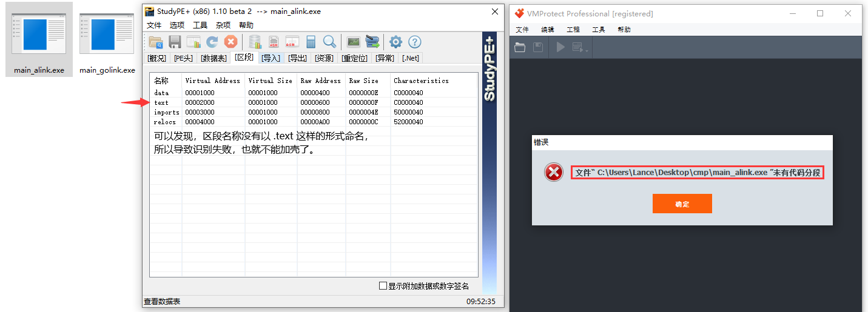Open the 工程 menu in VMProtect
Image resolution: width=868 pixels, height=312 pixels.
573,30
